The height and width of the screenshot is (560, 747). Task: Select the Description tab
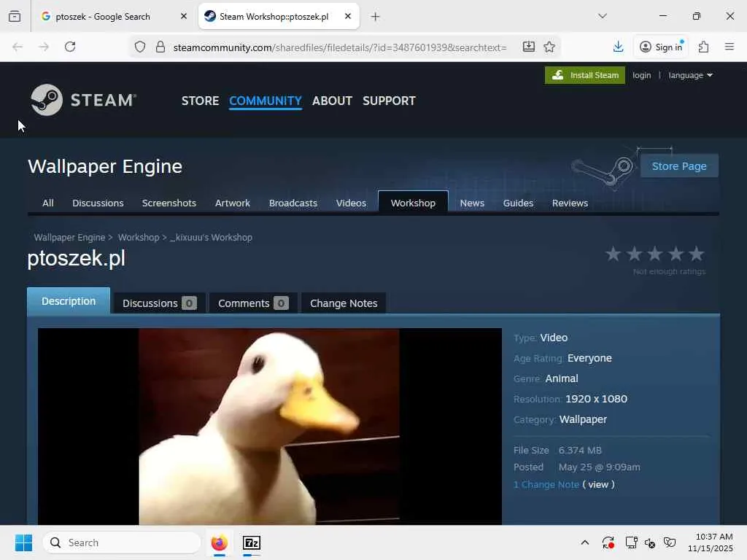69,301
